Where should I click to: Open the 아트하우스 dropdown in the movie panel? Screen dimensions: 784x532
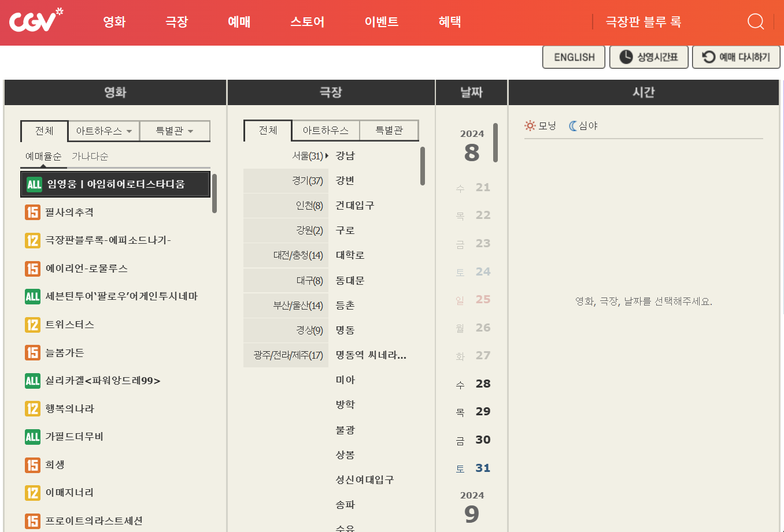point(103,131)
